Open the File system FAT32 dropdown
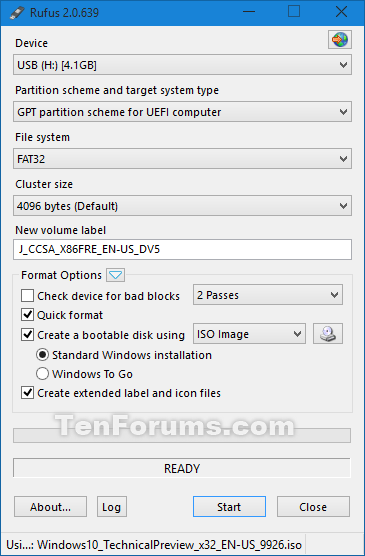365x556 pixels. coord(182,159)
